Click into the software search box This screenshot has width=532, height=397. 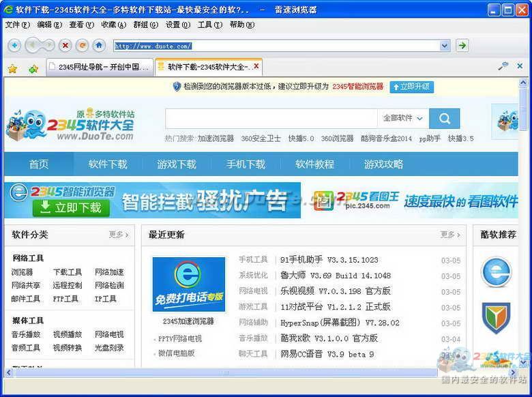pos(271,119)
